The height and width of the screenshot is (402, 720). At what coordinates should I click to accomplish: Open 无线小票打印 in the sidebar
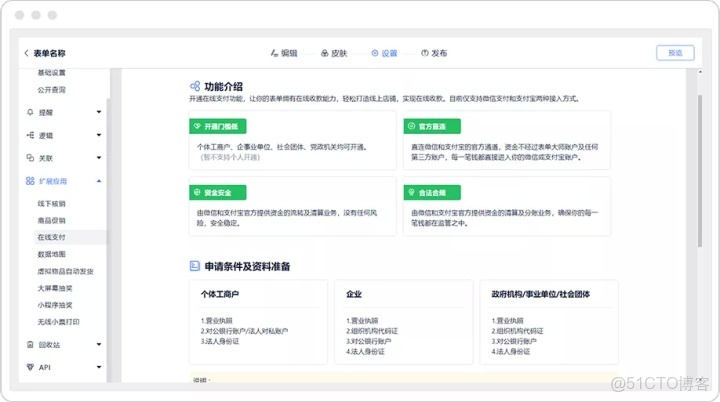pos(58,322)
